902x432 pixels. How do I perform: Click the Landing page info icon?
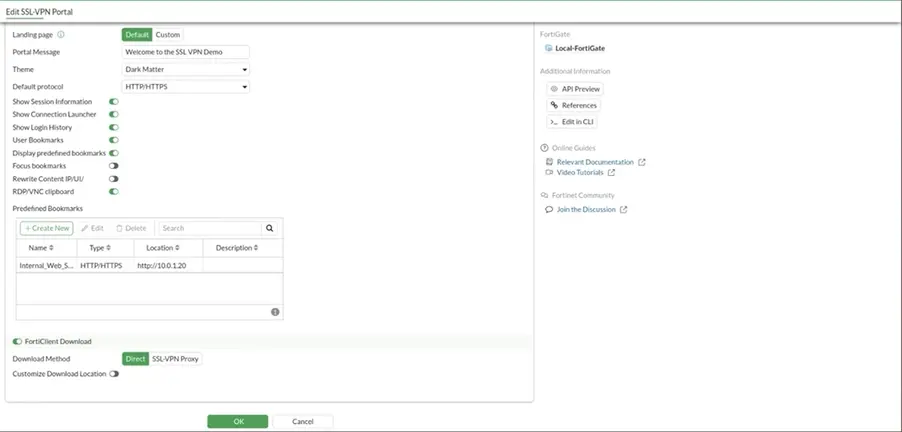[x=61, y=35]
